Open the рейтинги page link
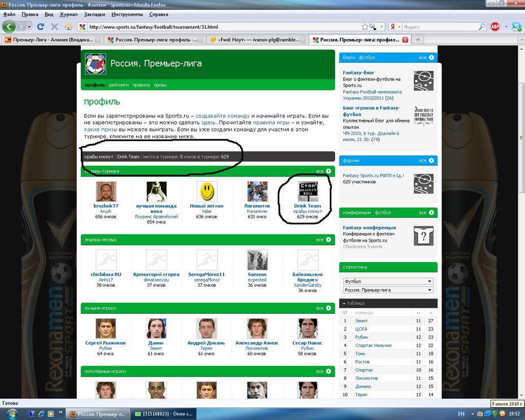The height and width of the screenshot is (420, 525). tap(119, 85)
